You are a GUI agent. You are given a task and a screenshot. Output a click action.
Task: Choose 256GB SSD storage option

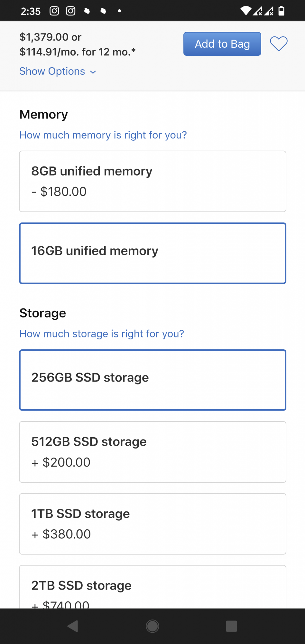coord(152,380)
